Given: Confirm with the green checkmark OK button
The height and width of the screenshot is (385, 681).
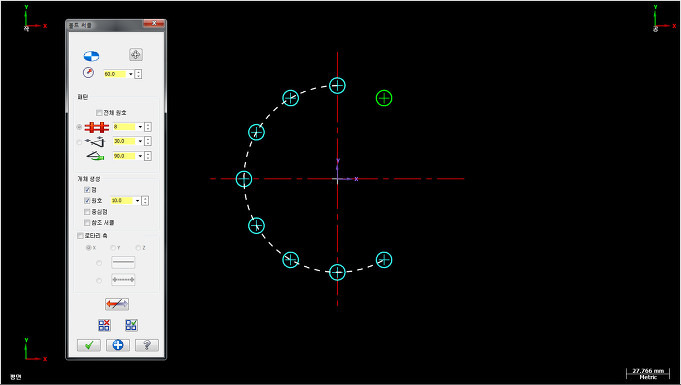Looking at the screenshot, I should (x=89, y=345).
